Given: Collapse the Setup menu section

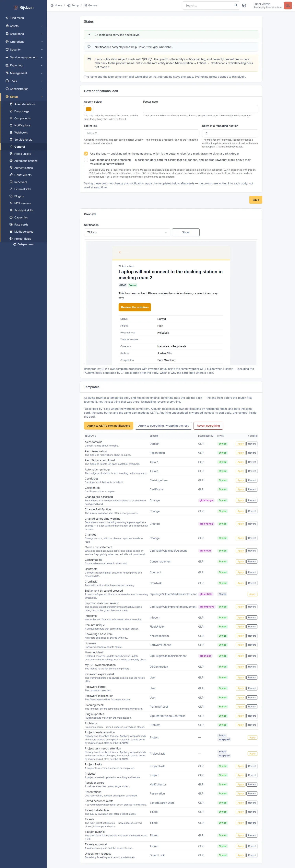Looking at the screenshot, I should [x=24, y=97].
